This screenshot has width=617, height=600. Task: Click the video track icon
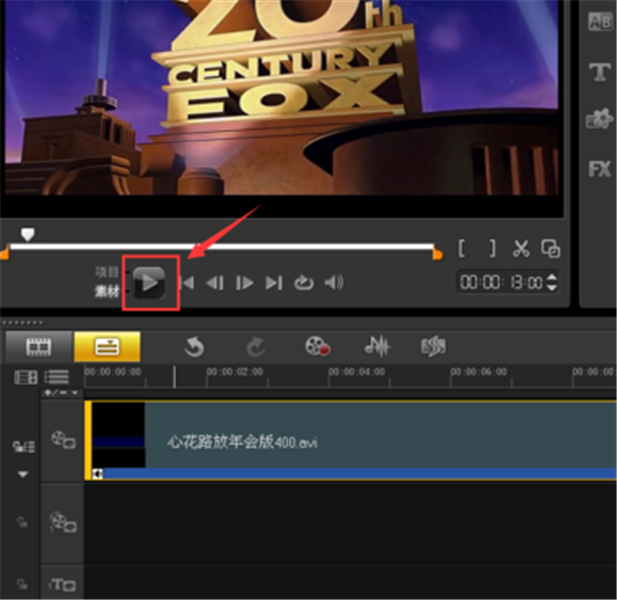(x=63, y=440)
